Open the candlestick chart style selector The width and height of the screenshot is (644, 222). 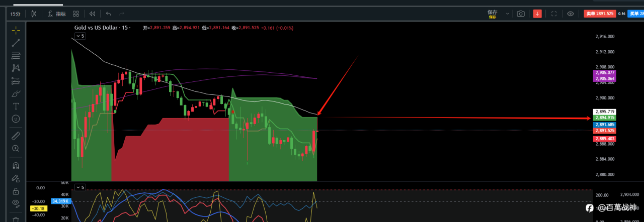click(x=34, y=14)
